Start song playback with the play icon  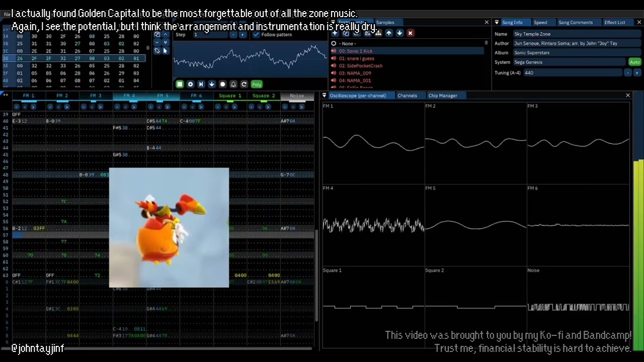(190, 84)
